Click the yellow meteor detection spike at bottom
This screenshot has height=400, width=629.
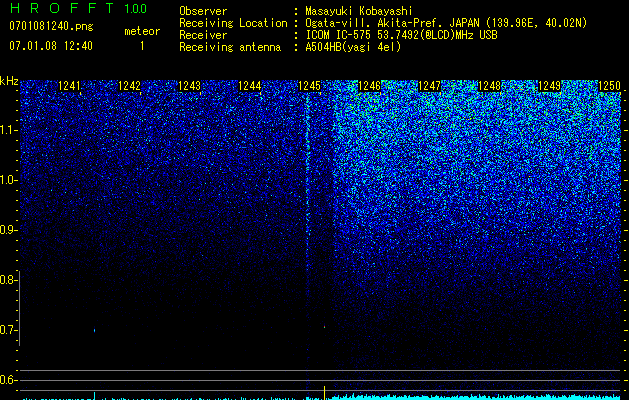pyautogui.click(x=324, y=392)
